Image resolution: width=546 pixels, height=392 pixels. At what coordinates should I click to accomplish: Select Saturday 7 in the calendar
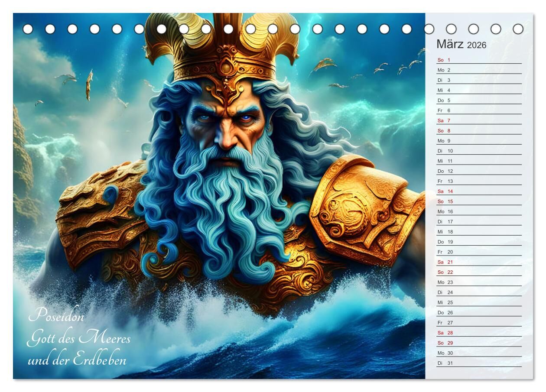point(478,121)
